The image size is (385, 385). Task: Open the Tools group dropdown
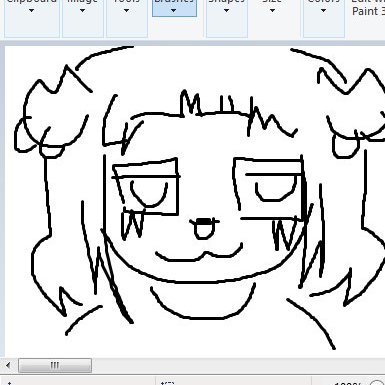(126, 11)
